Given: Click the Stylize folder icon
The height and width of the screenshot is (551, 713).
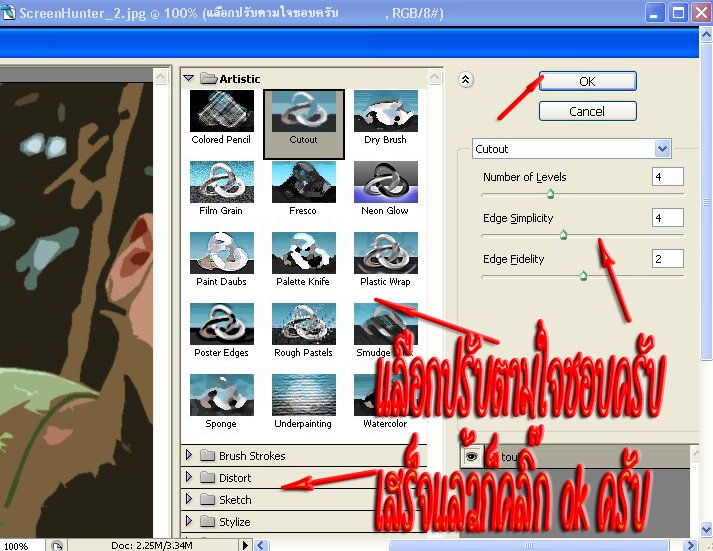Looking at the screenshot, I should [207, 521].
